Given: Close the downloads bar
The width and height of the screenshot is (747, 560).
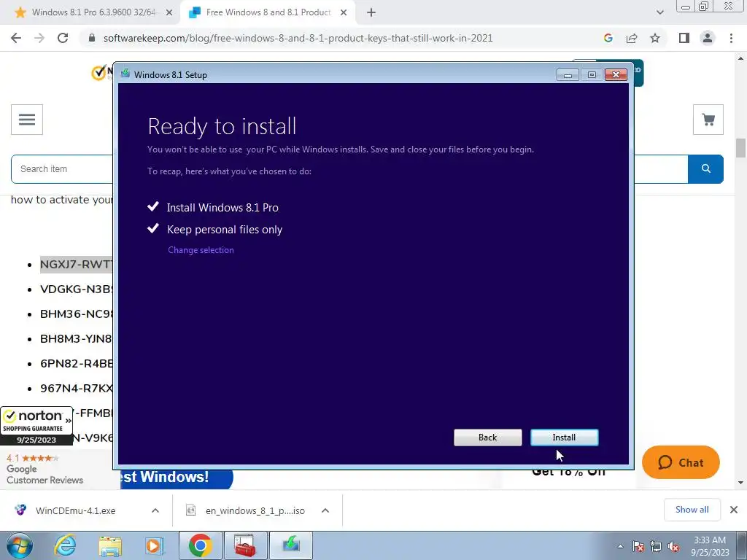Looking at the screenshot, I should pyautogui.click(x=734, y=510).
